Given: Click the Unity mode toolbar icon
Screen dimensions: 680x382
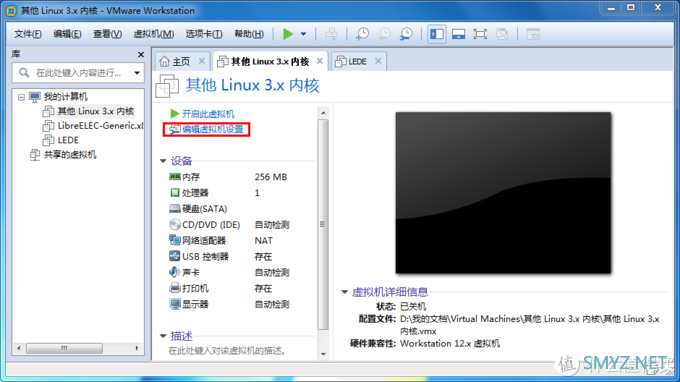Looking at the screenshot, I should point(502,34).
